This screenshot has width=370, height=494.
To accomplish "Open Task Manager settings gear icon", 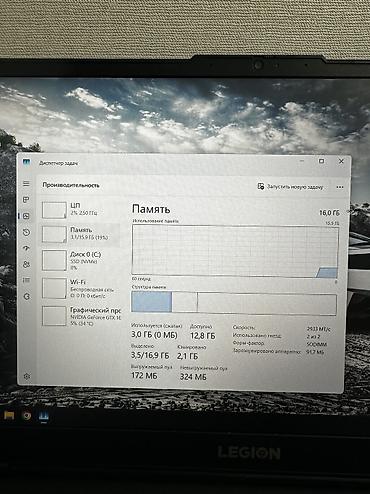I will point(27,376).
